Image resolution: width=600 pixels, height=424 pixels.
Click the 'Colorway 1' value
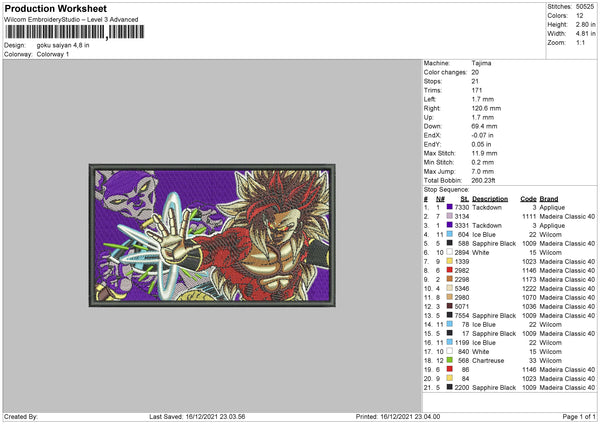click(53, 54)
